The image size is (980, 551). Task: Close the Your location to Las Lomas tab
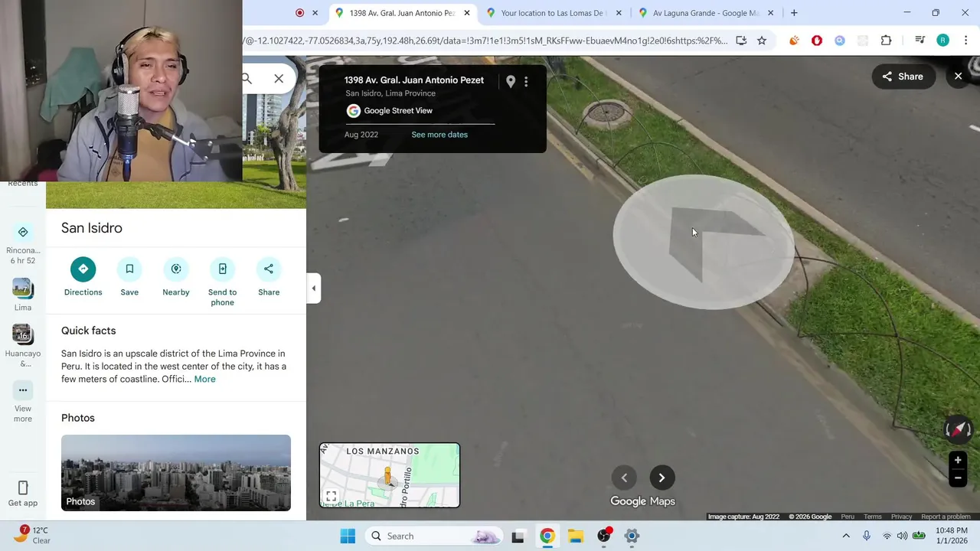pos(620,13)
